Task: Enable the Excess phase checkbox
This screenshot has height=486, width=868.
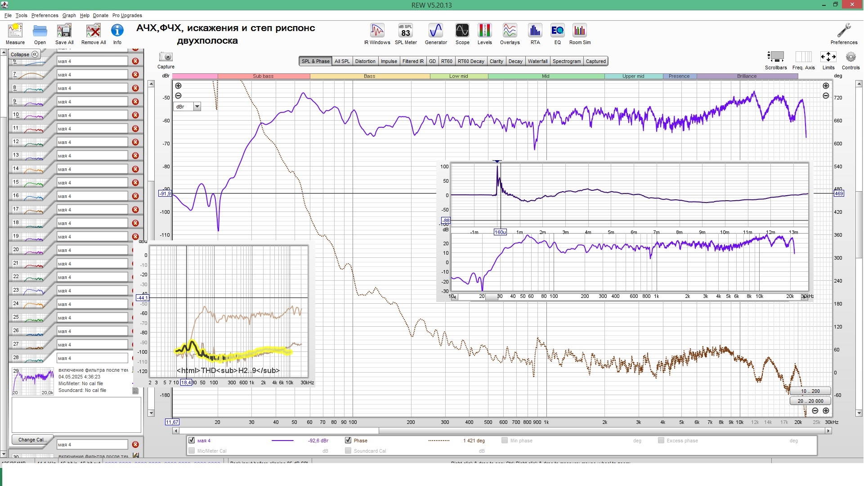Action: 661,440
